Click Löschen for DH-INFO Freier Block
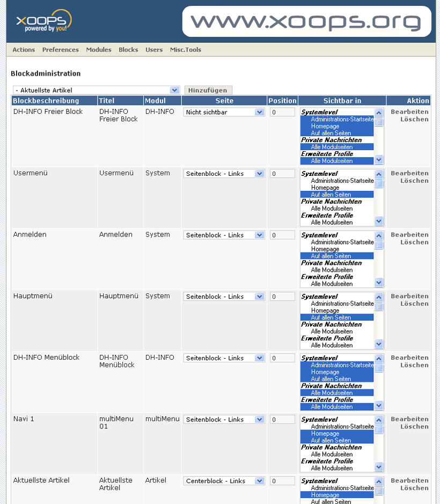Screen dimensions: 440x504 tap(415, 119)
